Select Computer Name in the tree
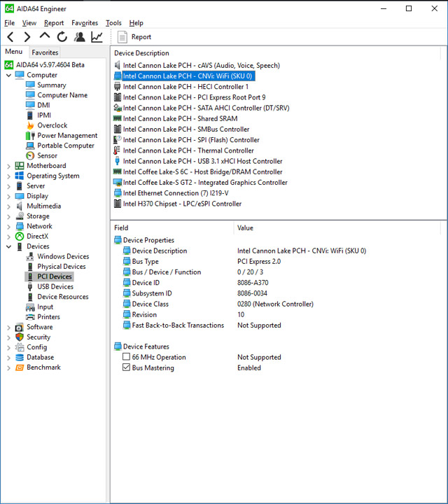The image size is (448, 504). pos(62,95)
